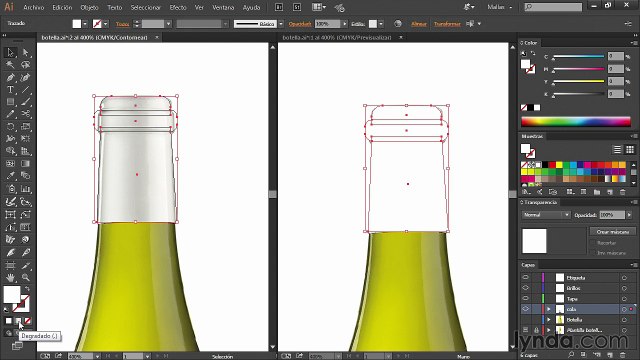This screenshot has height=360, width=640.
Task: Open the Objeto menu
Action: pyautogui.click(x=89, y=7)
